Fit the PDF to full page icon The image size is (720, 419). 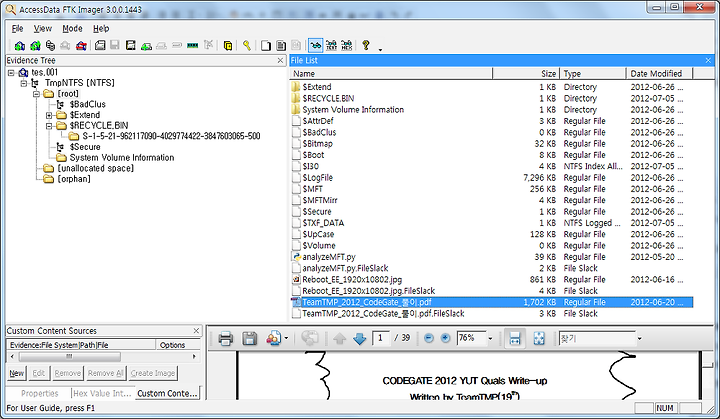pos(539,339)
